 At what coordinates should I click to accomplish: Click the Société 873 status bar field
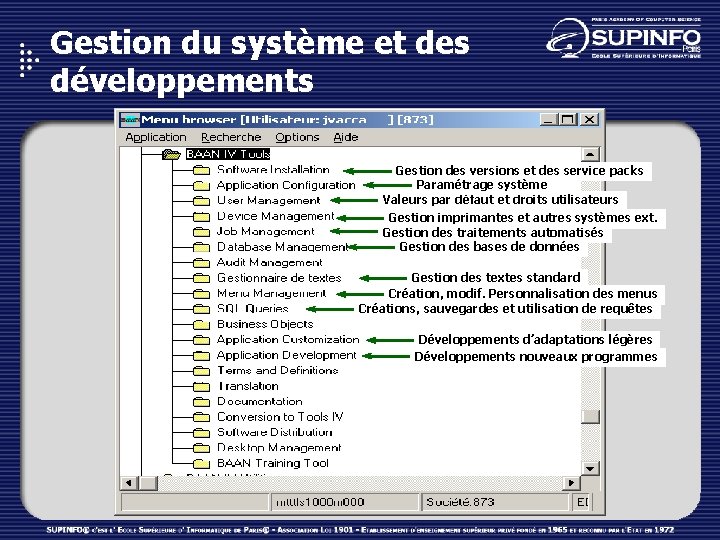click(x=495, y=502)
